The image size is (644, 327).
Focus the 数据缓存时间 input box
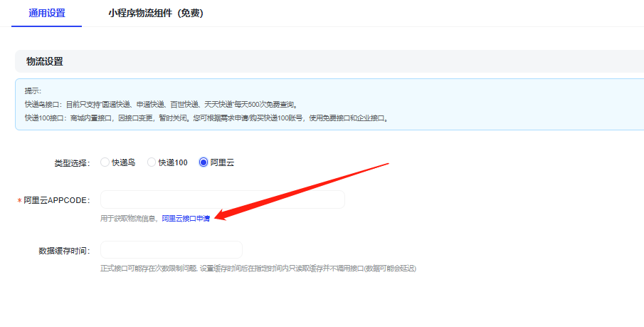171,250
